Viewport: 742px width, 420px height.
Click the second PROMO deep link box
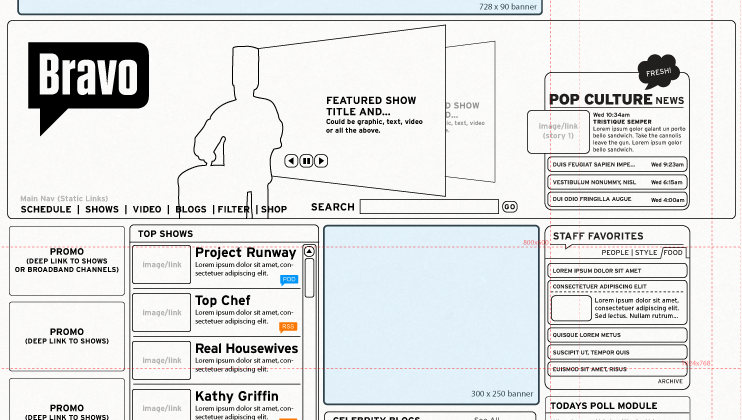67,336
